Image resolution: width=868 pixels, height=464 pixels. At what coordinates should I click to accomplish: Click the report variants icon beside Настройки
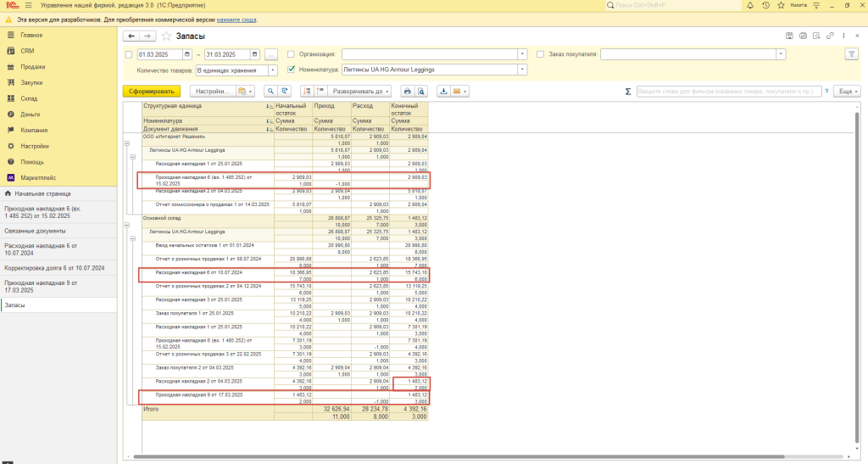click(x=244, y=92)
